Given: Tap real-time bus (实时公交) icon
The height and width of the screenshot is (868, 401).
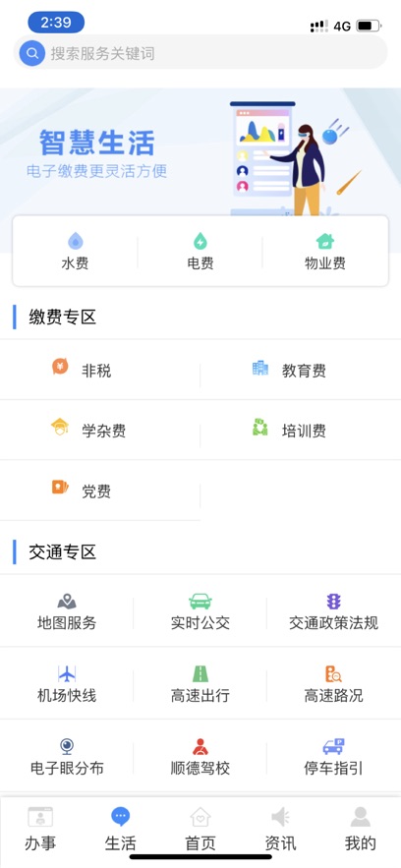Looking at the screenshot, I should (200, 602).
